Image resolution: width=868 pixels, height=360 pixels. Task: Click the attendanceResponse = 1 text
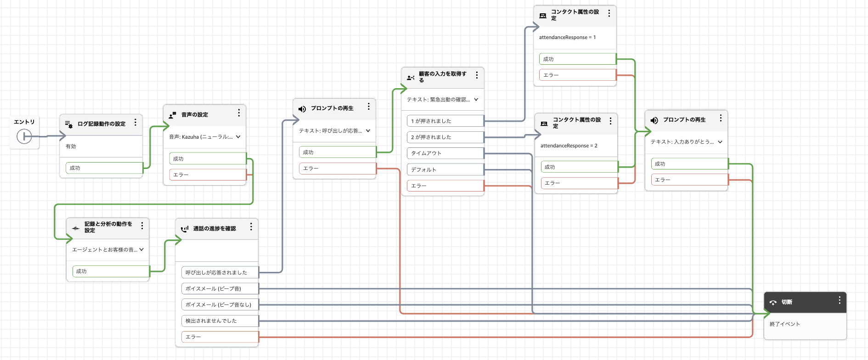point(567,37)
